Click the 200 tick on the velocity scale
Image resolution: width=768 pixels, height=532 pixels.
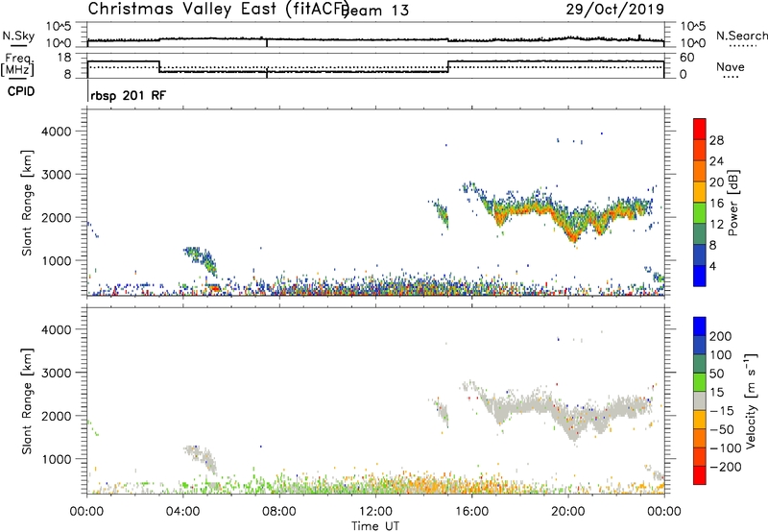point(721,336)
